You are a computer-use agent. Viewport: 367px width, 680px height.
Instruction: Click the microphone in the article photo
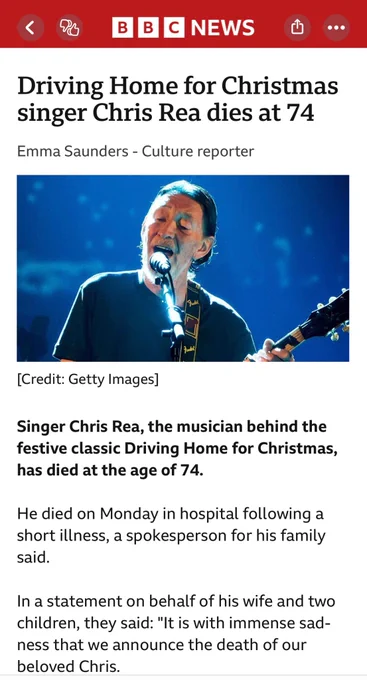[160, 262]
